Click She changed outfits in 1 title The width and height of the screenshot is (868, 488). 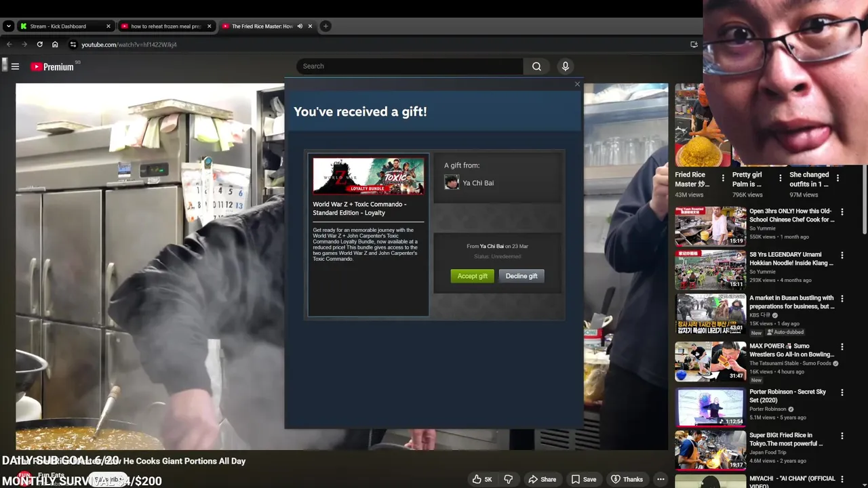click(x=809, y=179)
